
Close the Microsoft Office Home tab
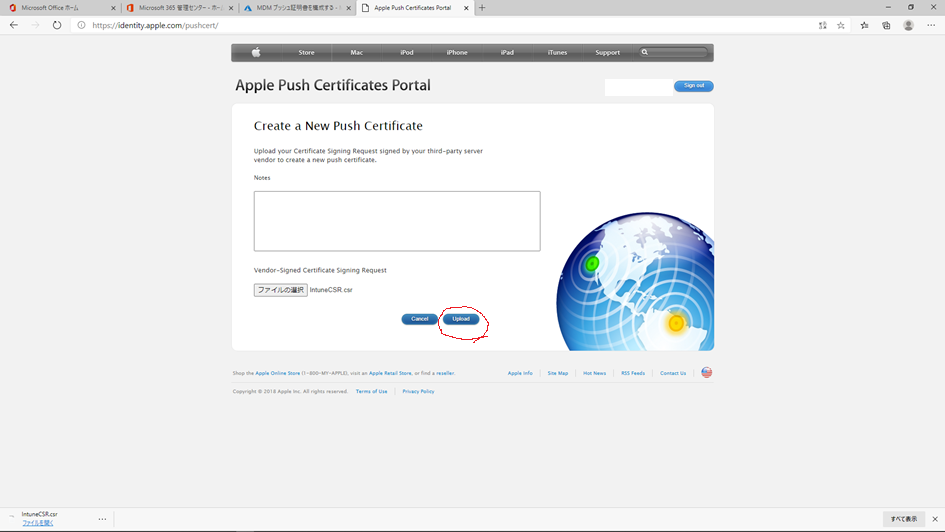(x=113, y=8)
